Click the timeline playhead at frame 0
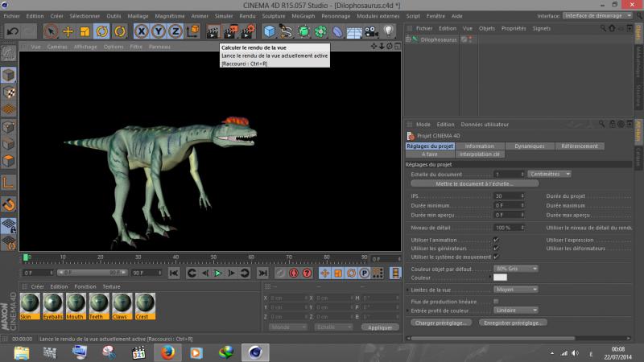 [26, 257]
